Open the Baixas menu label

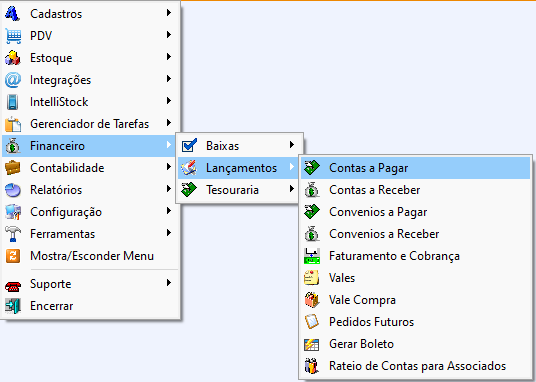coord(223,146)
